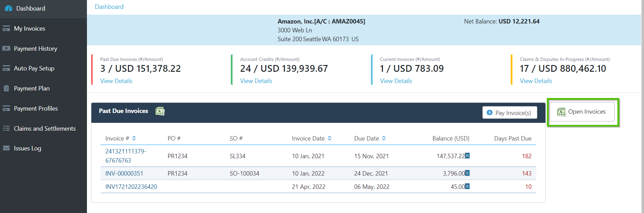Click the play icon on Pay Invoice(s)
Screen dimensions: 644x213
[x=490, y=113]
